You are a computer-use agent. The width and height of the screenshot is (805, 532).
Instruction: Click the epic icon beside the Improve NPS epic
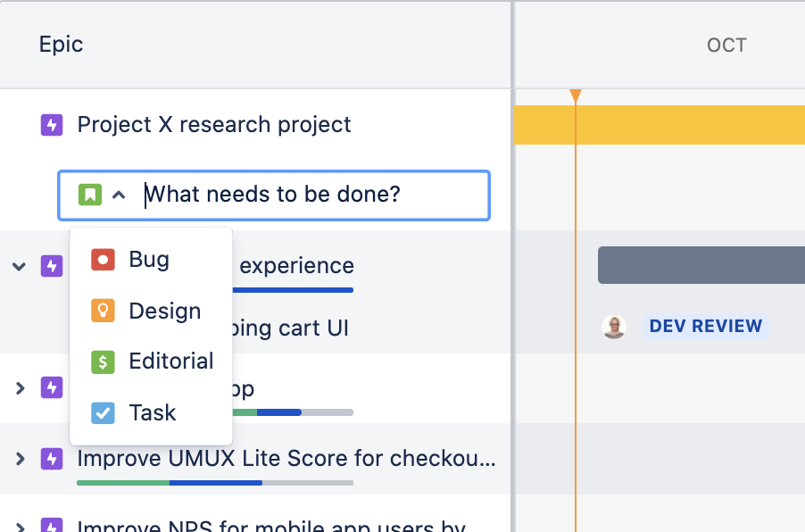(x=51, y=526)
